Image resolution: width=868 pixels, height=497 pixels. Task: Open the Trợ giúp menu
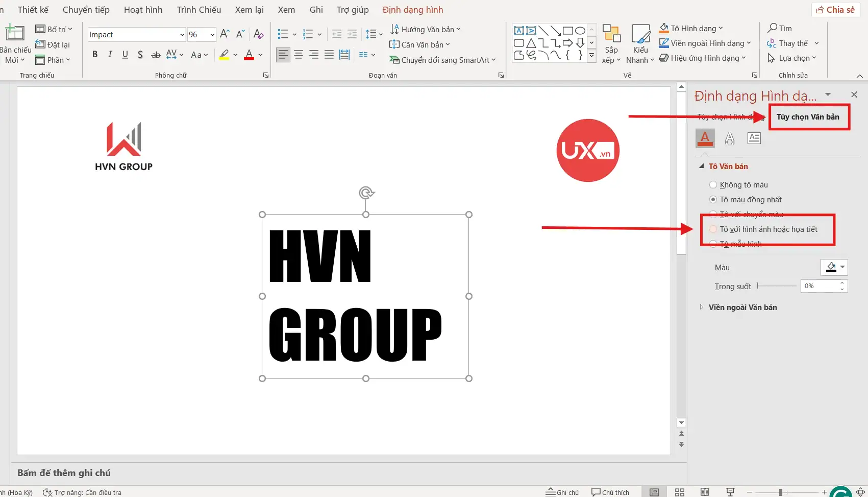coord(352,9)
